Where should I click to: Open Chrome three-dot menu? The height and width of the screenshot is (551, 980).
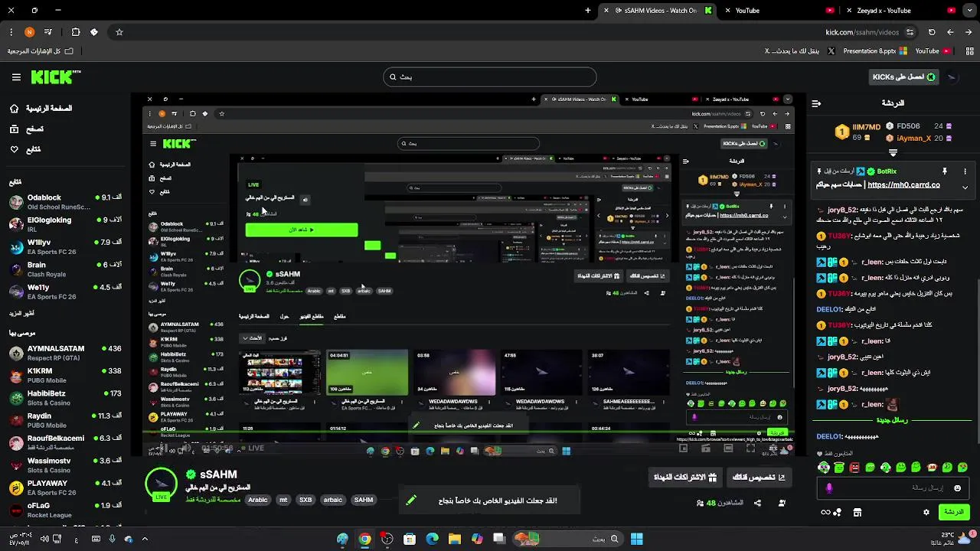(11, 32)
